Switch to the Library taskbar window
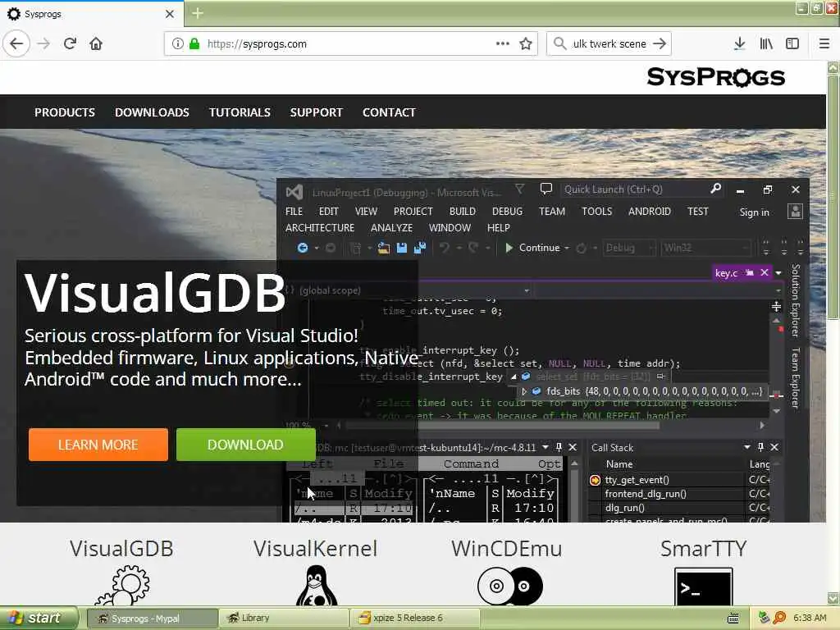 click(283, 619)
